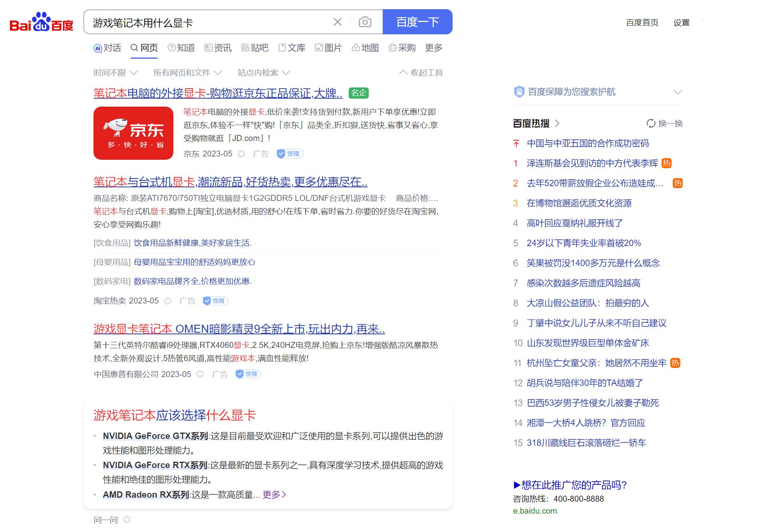The width and height of the screenshot is (767, 532).
Task: Open the 地图 tab
Action: [x=366, y=48]
